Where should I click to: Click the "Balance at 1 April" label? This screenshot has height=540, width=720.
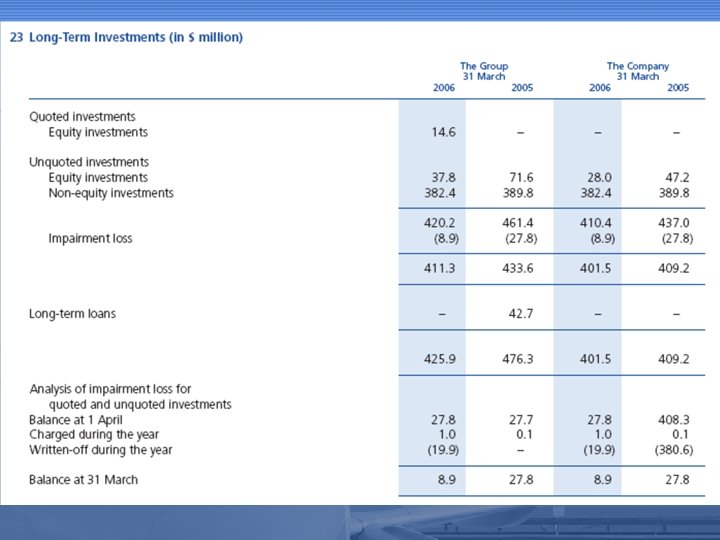tap(76, 420)
